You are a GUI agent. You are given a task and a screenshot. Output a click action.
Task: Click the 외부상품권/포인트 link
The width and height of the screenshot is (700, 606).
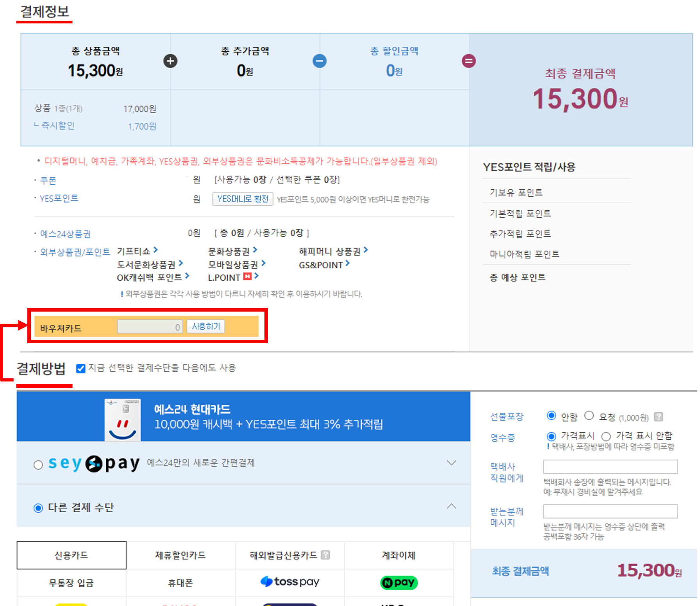point(75,252)
